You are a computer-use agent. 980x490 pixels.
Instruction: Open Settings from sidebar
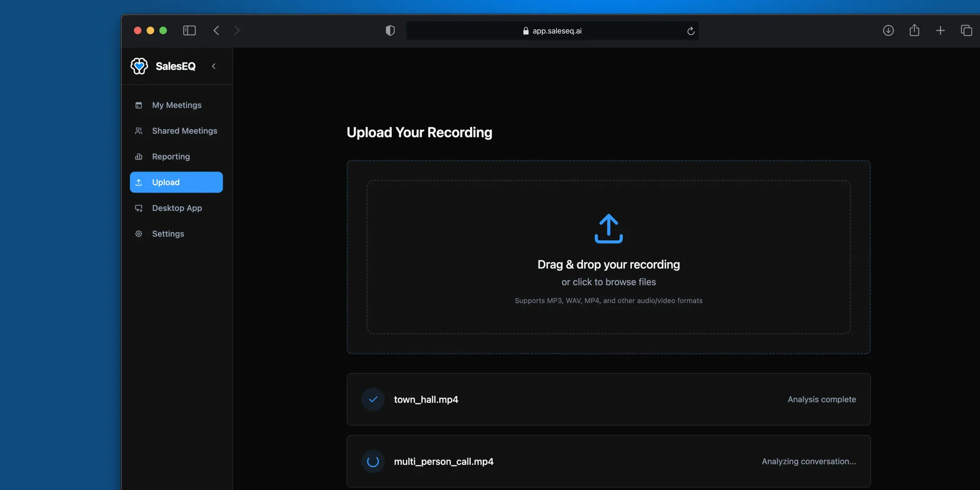(176, 234)
